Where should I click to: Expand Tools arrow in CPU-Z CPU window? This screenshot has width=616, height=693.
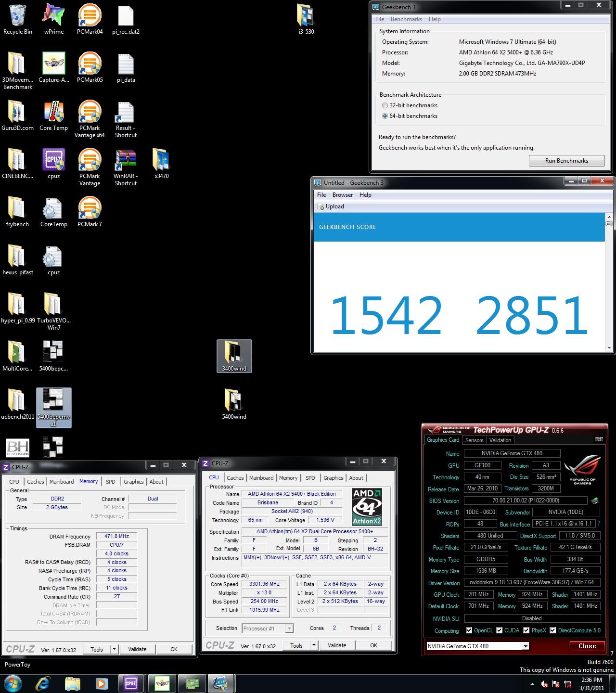[314, 646]
